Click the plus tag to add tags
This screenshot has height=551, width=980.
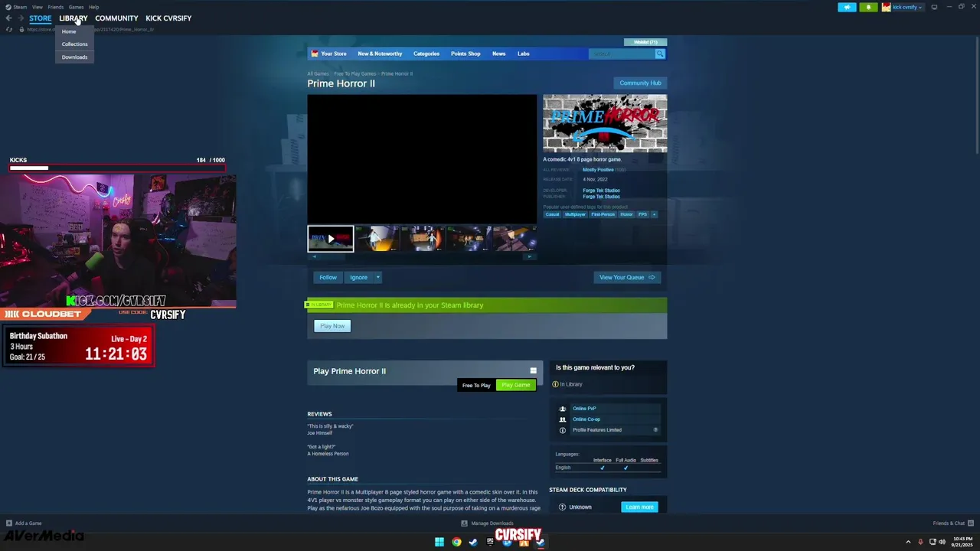pos(654,214)
